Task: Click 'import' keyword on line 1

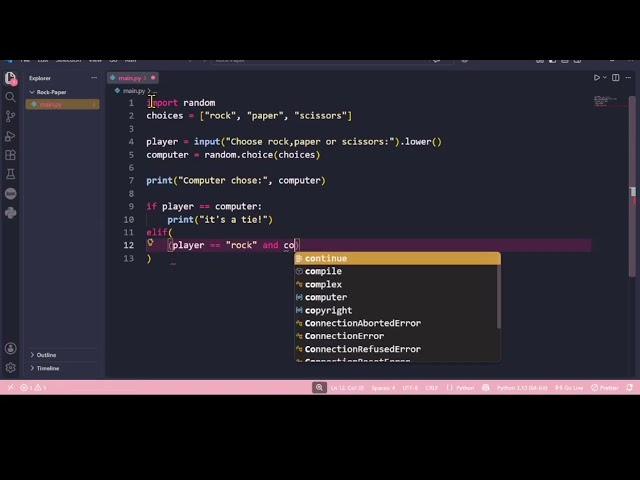Action: [162, 103]
